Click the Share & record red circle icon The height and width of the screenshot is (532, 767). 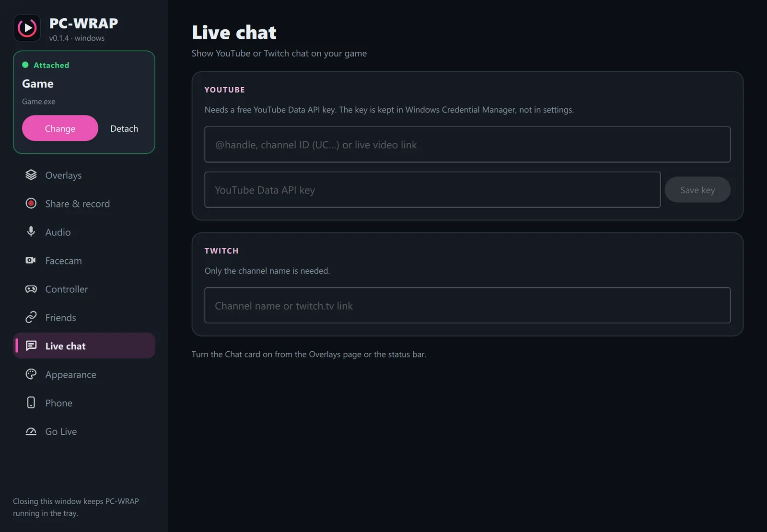[x=31, y=203]
